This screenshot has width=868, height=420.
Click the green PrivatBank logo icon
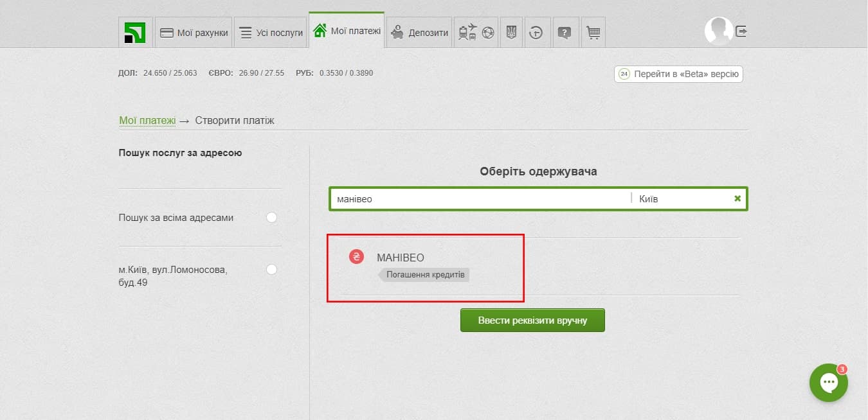tap(135, 33)
